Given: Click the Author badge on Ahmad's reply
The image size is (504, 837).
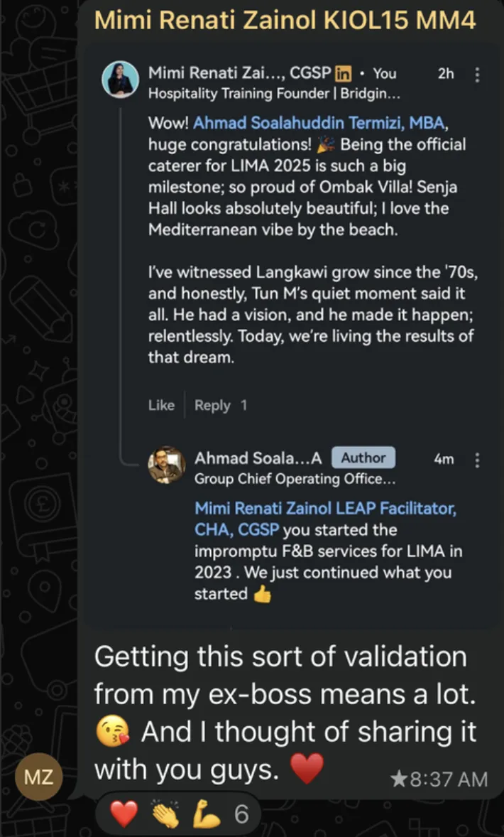Looking at the screenshot, I should [363, 458].
